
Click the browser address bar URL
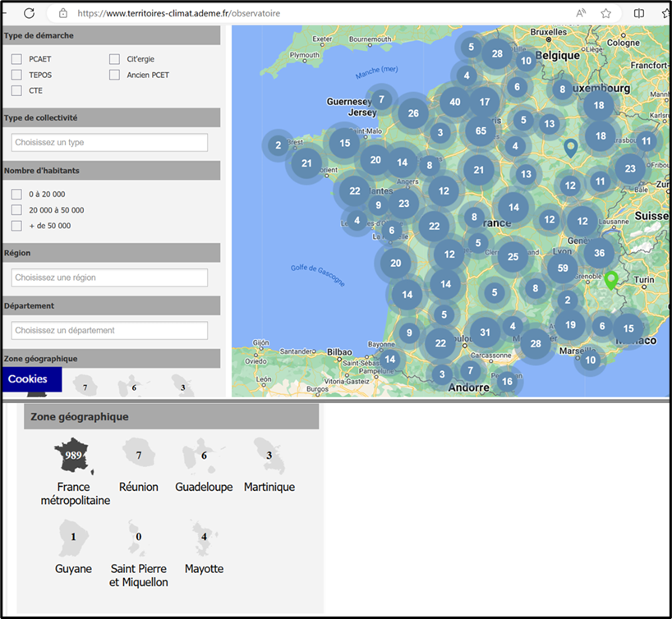click(x=179, y=13)
